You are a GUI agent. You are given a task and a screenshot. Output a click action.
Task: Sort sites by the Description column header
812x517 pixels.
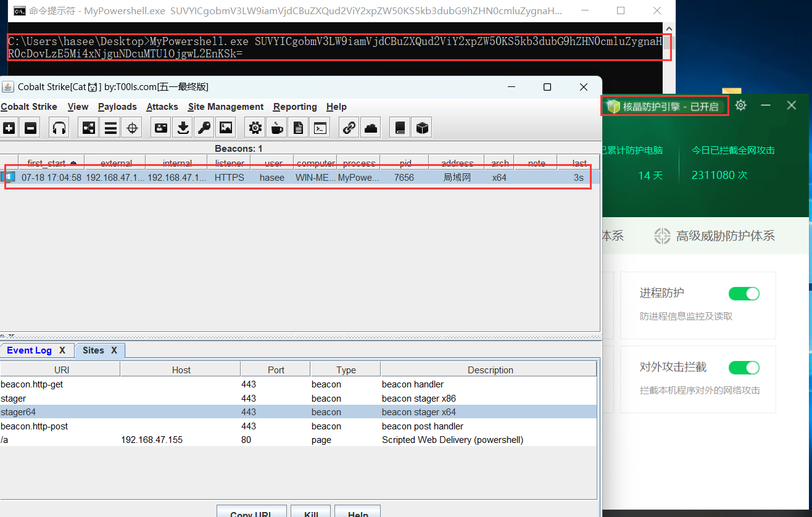[490, 370]
